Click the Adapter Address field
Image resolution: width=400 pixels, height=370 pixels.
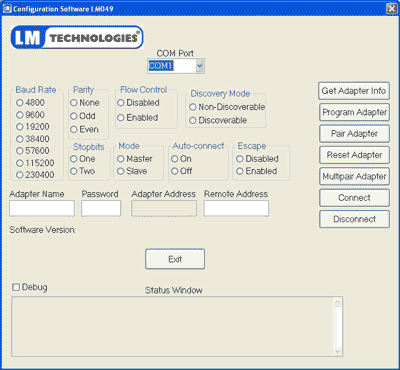(164, 208)
